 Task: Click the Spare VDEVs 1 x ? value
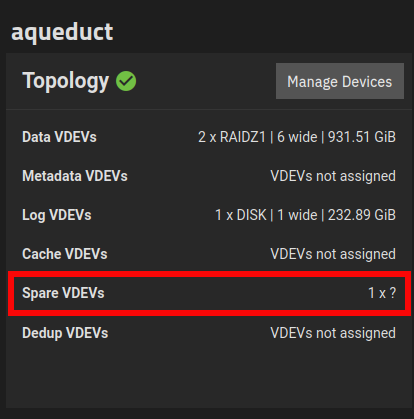coord(382,293)
